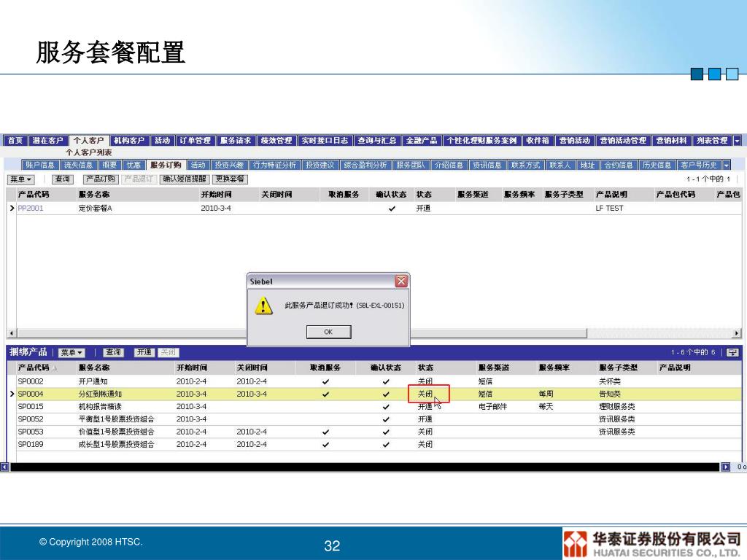This screenshot has width=747, height=560.
Task: Click the 更换套餐 button
Action: click(230, 179)
